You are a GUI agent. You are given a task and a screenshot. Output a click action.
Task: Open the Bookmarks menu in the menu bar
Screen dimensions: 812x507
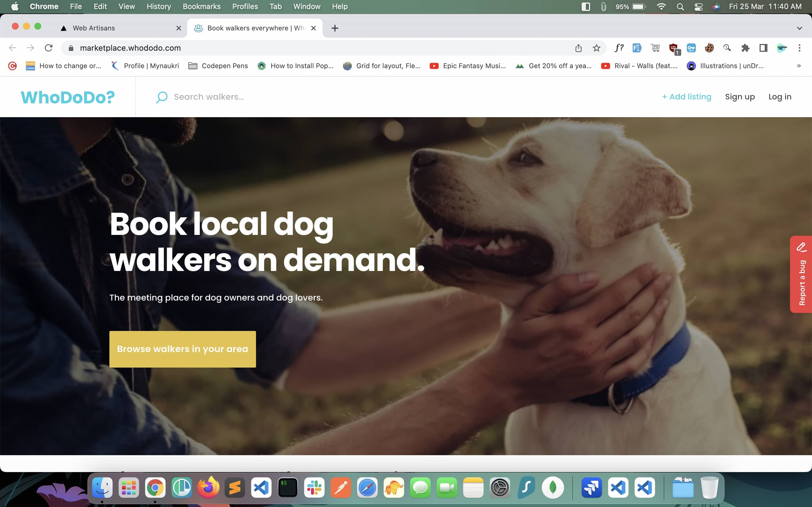point(201,6)
